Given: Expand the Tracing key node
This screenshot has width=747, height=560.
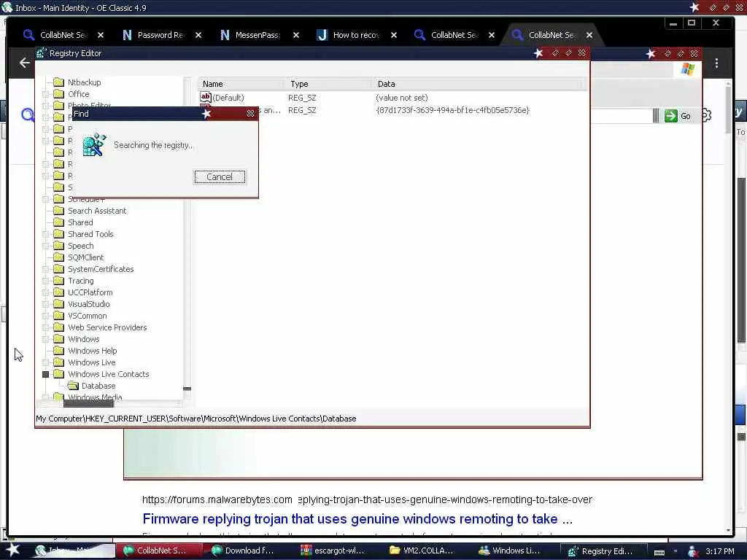Looking at the screenshot, I should coord(46,281).
